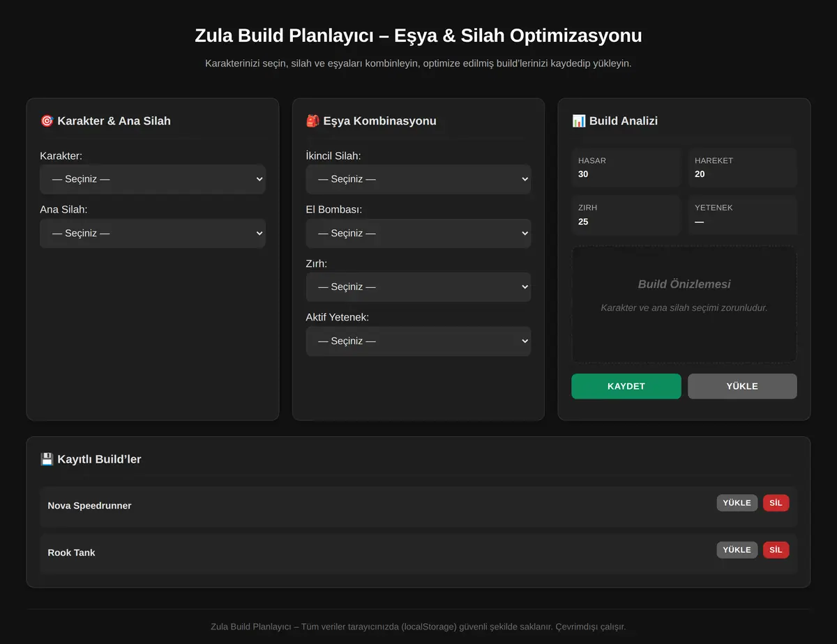Load the Nova Speedrunner build with YÜKLE
837x644 pixels.
[x=737, y=503]
